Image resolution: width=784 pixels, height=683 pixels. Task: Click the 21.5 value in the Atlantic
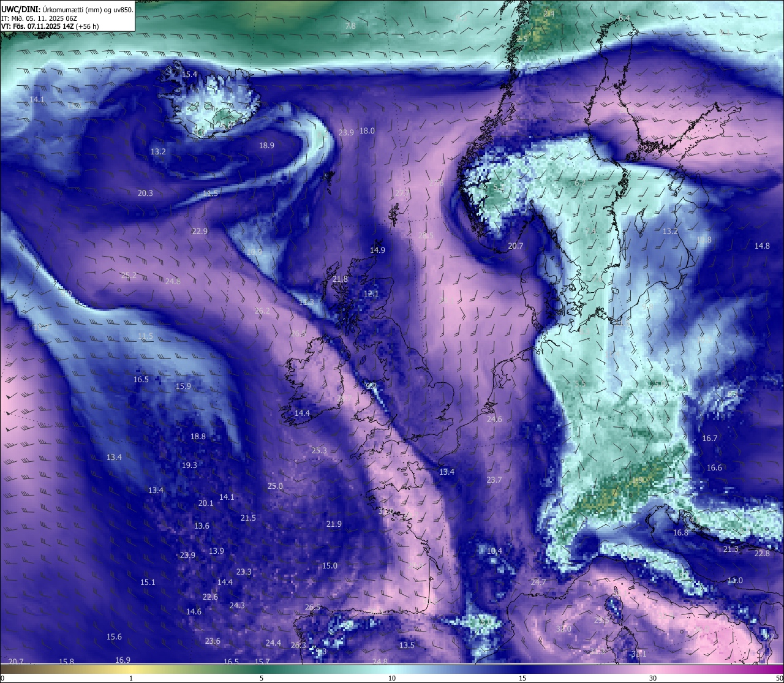(248, 518)
